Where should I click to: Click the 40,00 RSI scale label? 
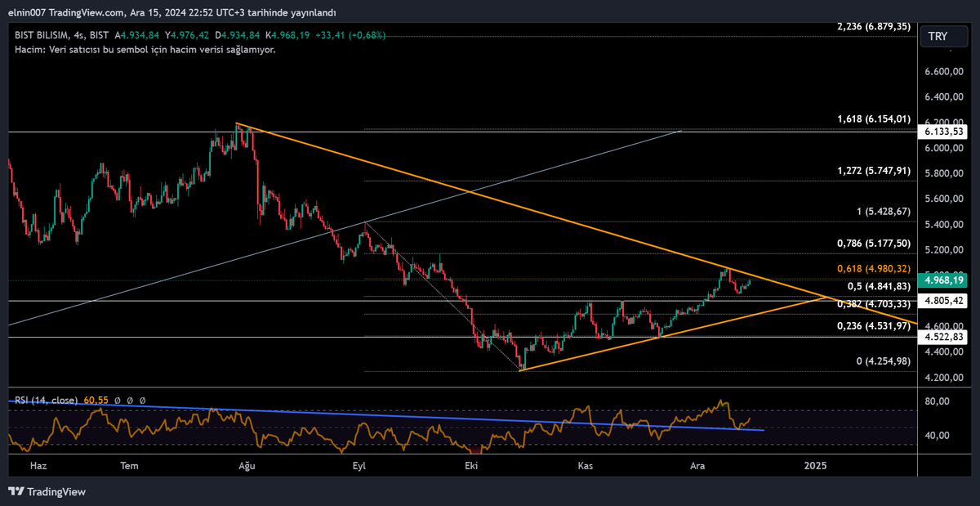(x=936, y=436)
